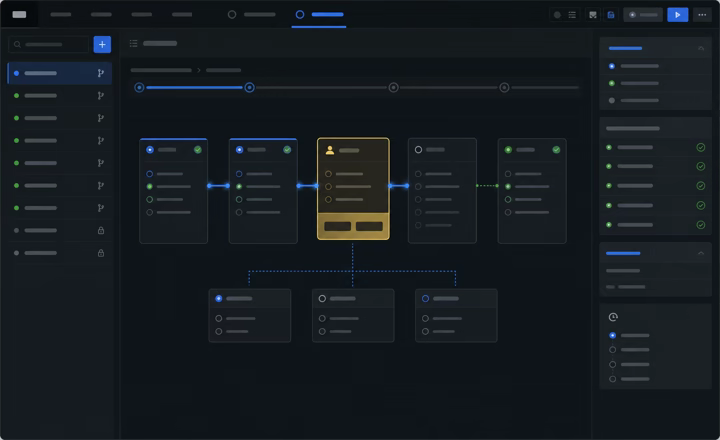Open the third menu item in the top bar

coord(141,15)
